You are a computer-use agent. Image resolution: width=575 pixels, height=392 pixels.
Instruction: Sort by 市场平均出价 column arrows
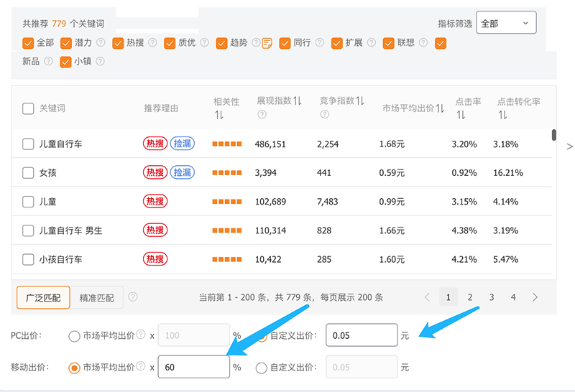point(440,108)
